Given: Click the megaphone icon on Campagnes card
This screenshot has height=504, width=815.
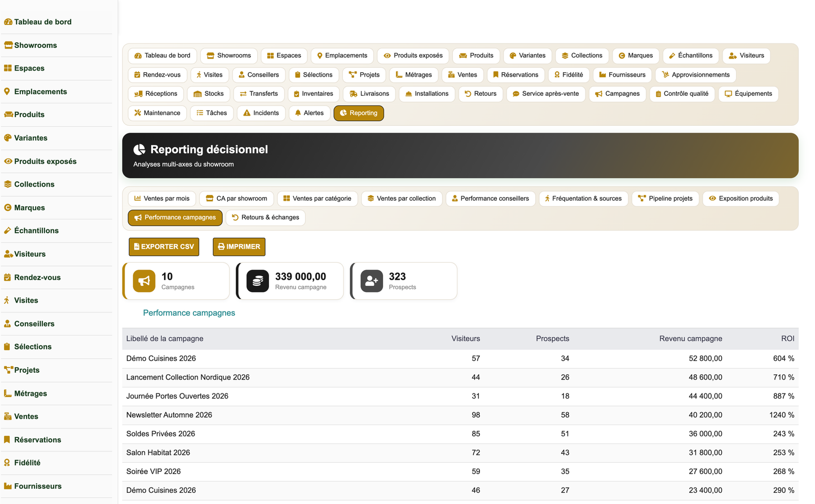Looking at the screenshot, I should [x=144, y=281].
